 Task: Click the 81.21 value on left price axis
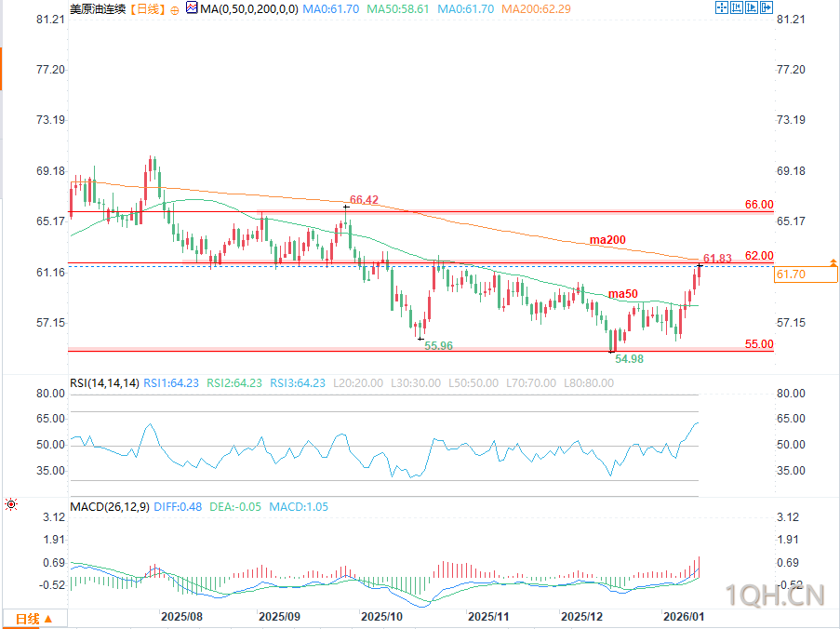coord(50,20)
